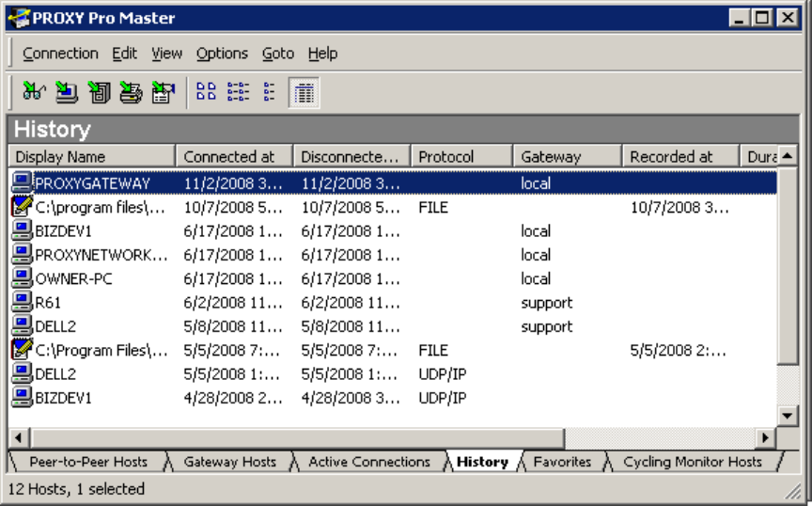Open the Goto menu
812x506 pixels.
(x=277, y=54)
